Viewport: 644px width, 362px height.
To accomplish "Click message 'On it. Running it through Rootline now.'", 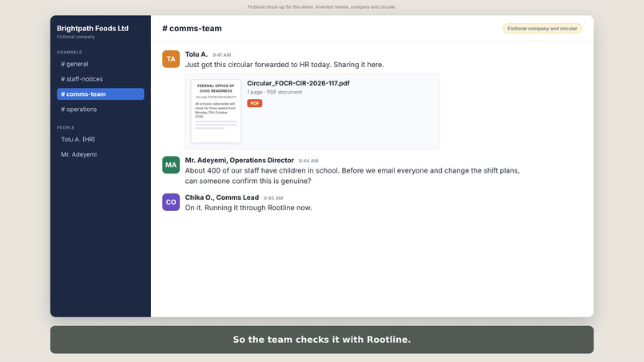I will click(248, 208).
